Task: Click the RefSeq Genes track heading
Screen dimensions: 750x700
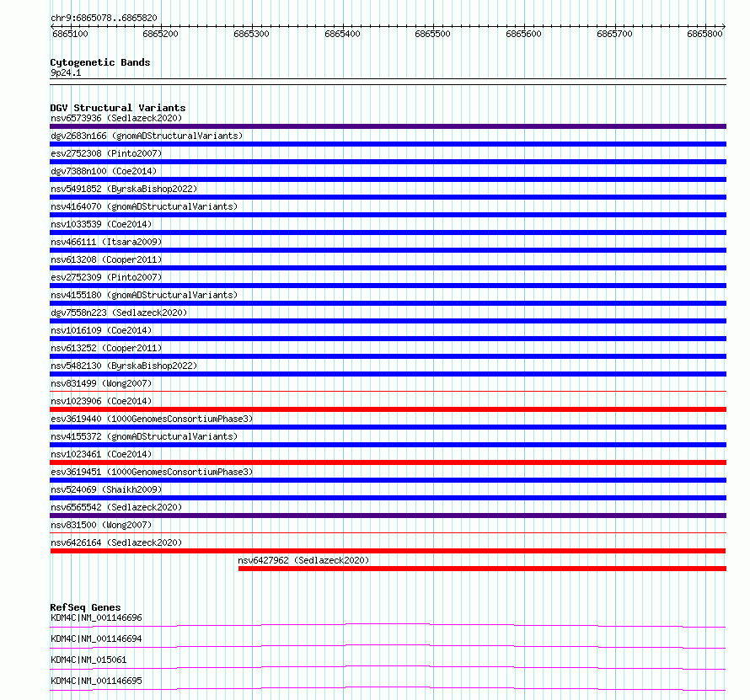Action: (x=85, y=607)
